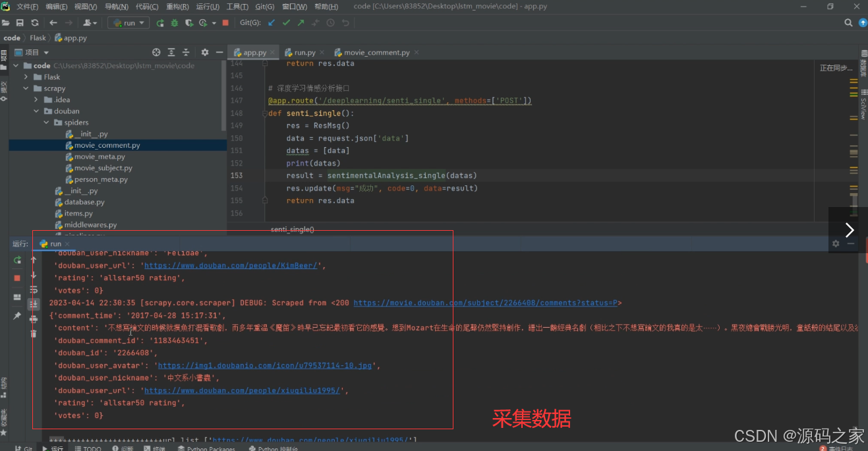The height and width of the screenshot is (451, 868).
Task: Open run panel settings gear
Action: click(x=836, y=243)
